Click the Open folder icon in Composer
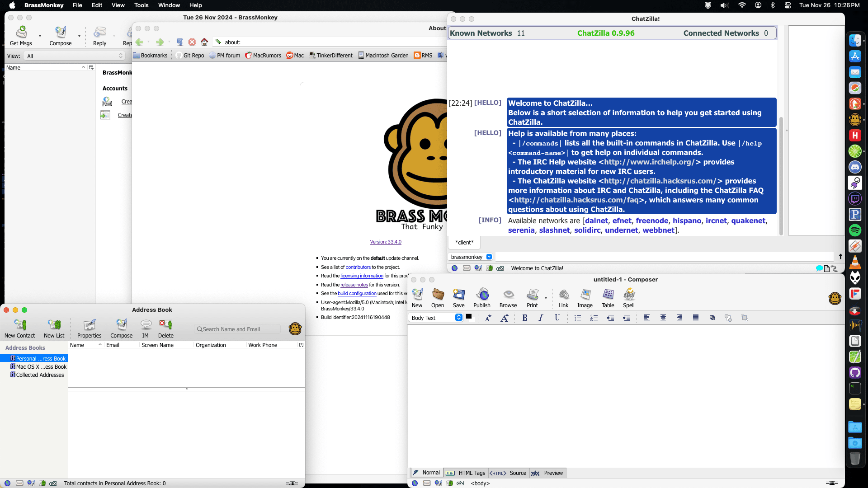Screen dimensions: 868x488 pos(438,295)
